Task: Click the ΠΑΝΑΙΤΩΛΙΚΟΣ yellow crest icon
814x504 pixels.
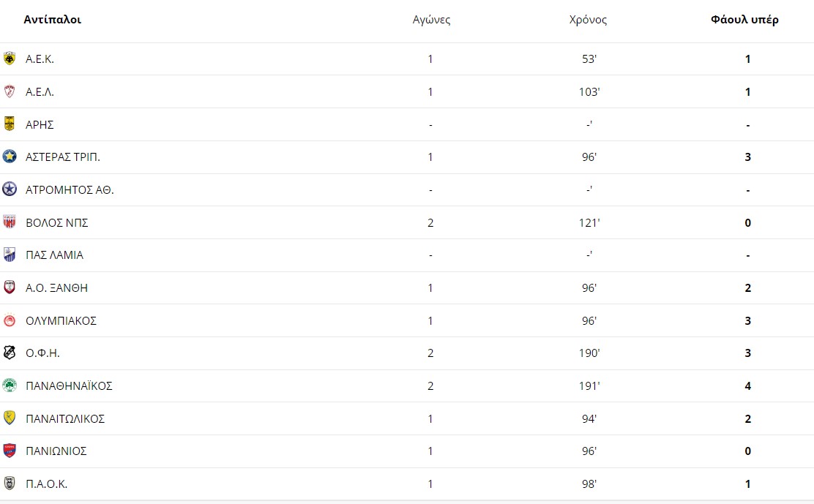Action: coord(10,418)
